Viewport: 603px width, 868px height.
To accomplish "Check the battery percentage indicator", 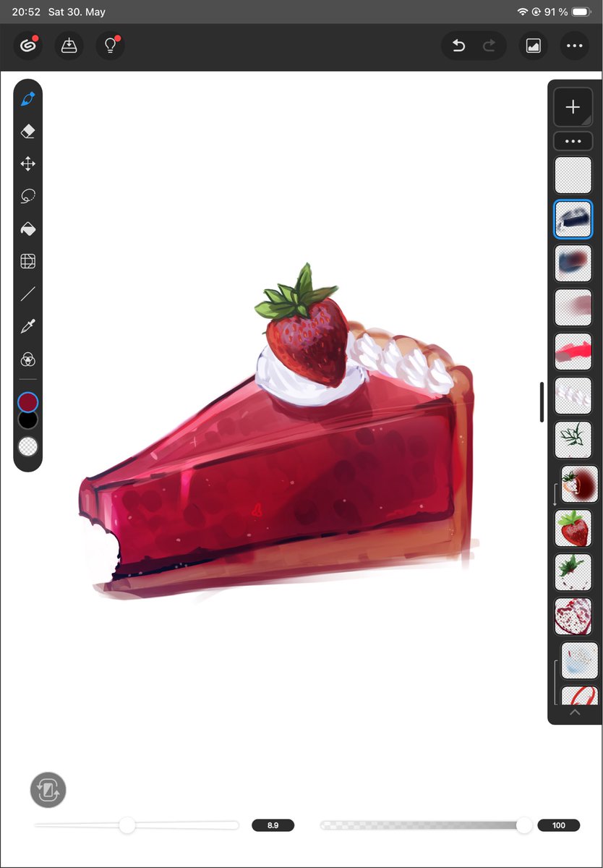I will (x=556, y=12).
